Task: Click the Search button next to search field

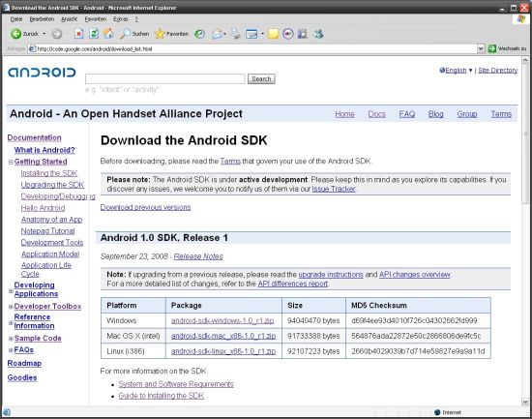Action: click(261, 78)
